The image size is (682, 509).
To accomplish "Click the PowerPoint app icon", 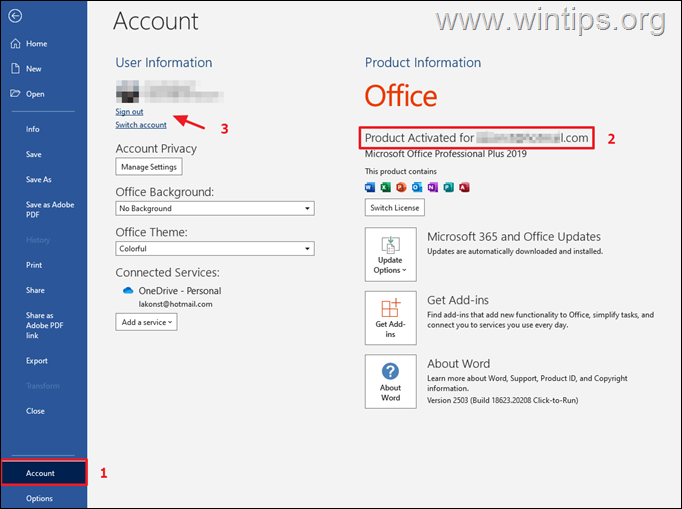I will (401, 187).
